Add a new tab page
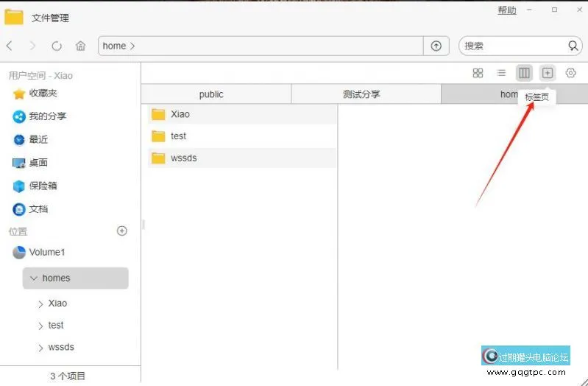Image resolution: width=588 pixels, height=386 pixels. pos(548,73)
